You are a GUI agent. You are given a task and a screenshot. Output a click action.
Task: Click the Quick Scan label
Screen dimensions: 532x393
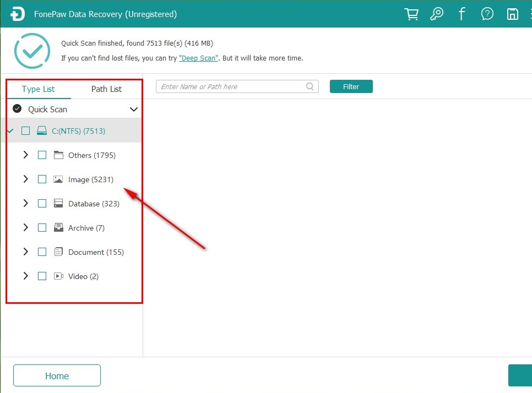click(47, 110)
